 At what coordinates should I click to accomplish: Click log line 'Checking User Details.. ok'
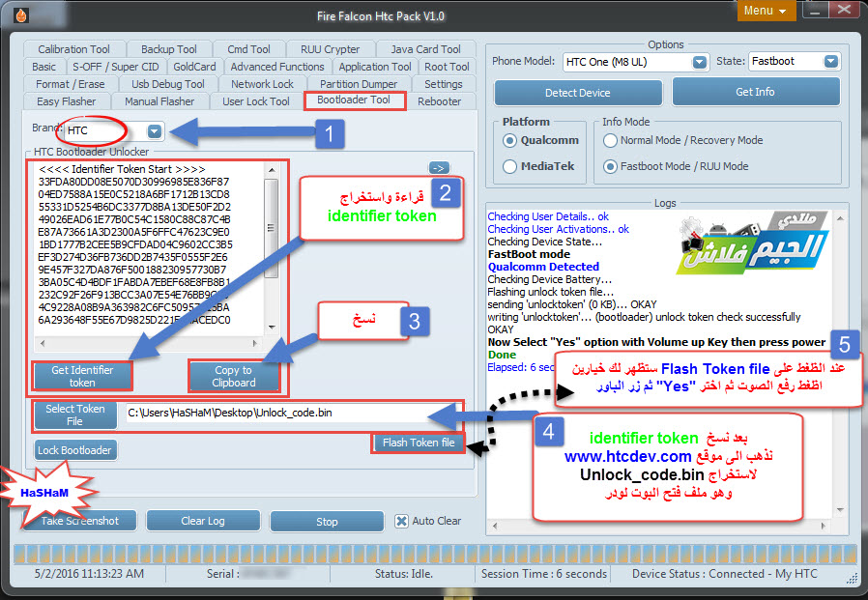(548, 216)
